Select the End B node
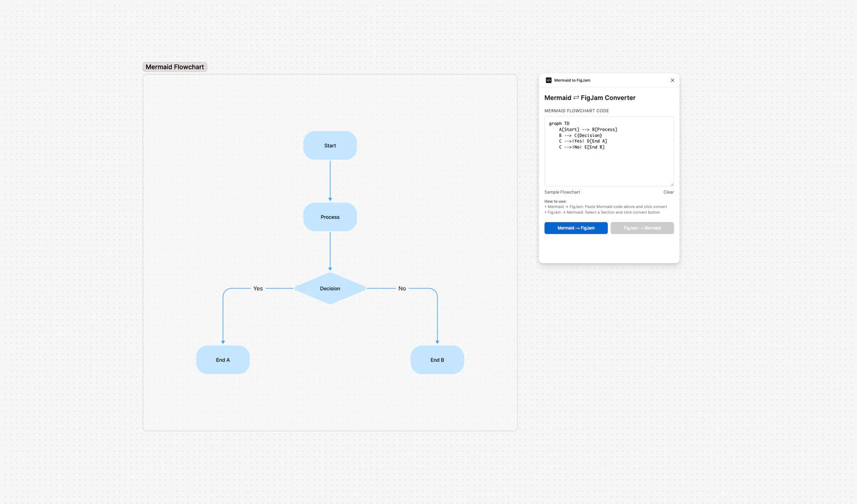This screenshot has width=857, height=504. pyautogui.click(x=437, y=360)
